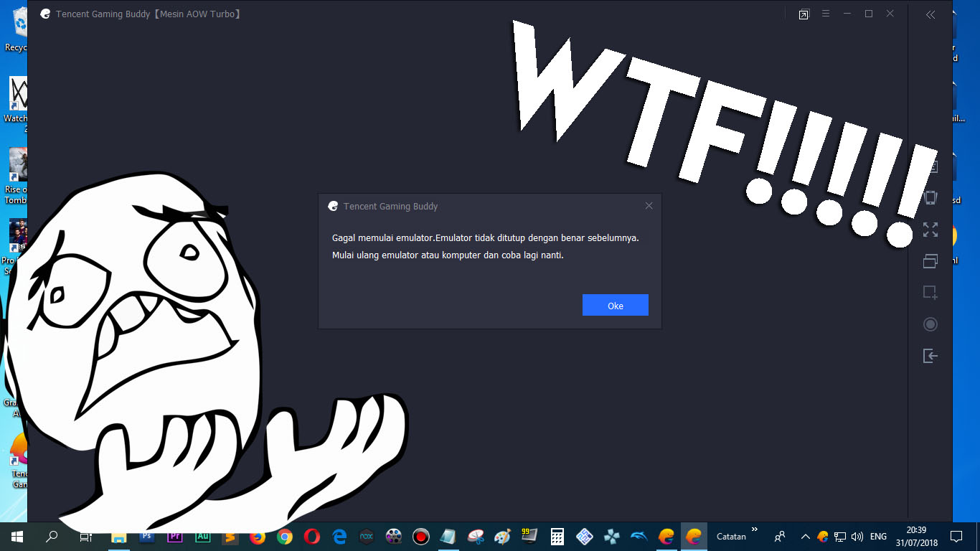Viewport: 980px width, 551px height.
Task: Click the exit emulator icon in the sidebar
Action: click(x=930, y=356)
